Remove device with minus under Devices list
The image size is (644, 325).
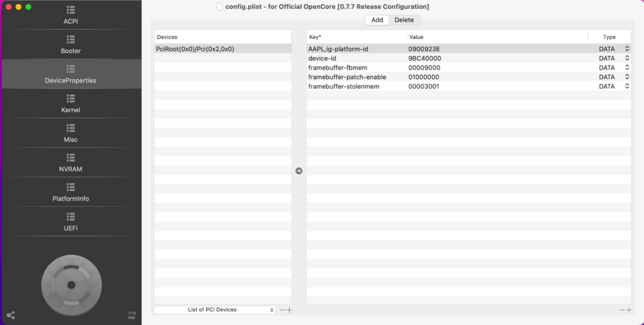pos(282,310)
